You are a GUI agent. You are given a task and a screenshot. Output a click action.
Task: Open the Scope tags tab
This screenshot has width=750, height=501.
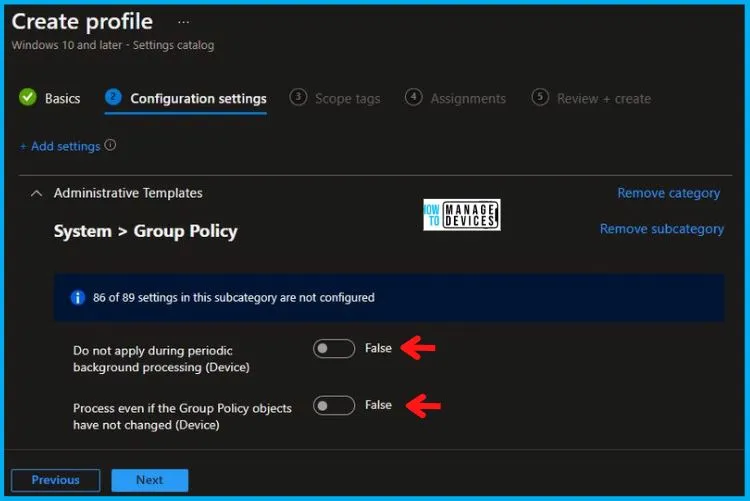tap(348, 99)
